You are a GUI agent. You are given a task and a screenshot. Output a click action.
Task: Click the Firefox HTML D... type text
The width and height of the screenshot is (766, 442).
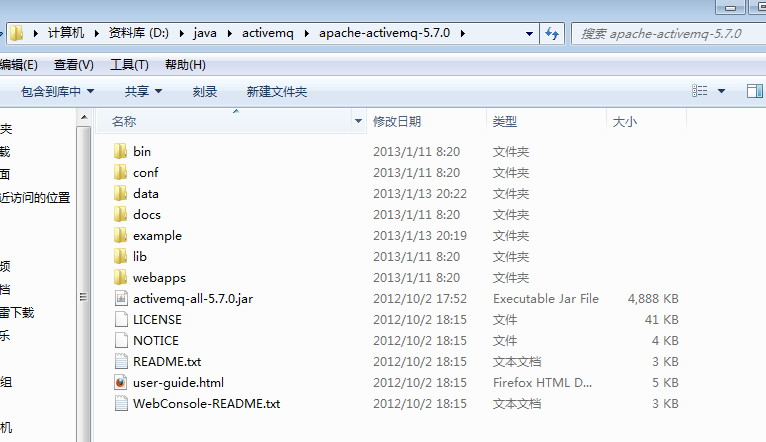[x=542, y=382]
